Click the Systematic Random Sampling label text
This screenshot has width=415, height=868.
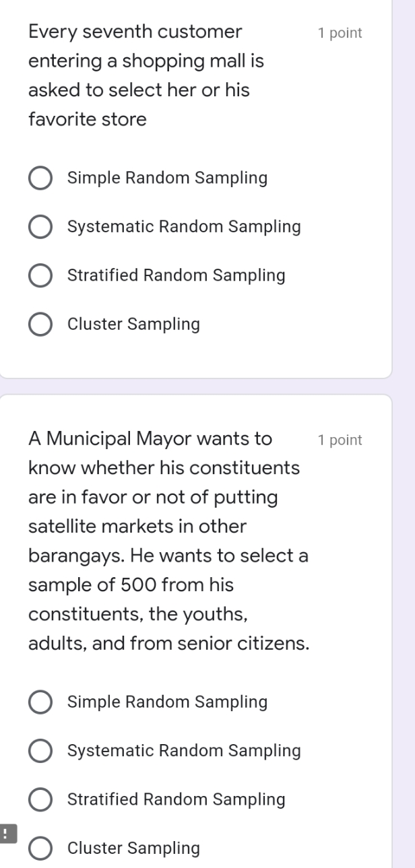coord(183,226)
